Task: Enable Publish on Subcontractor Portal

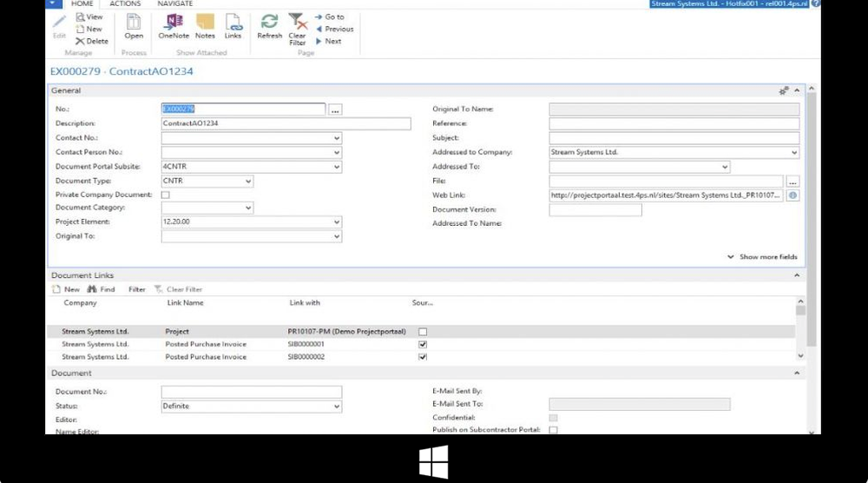Action: coord(553,430)
